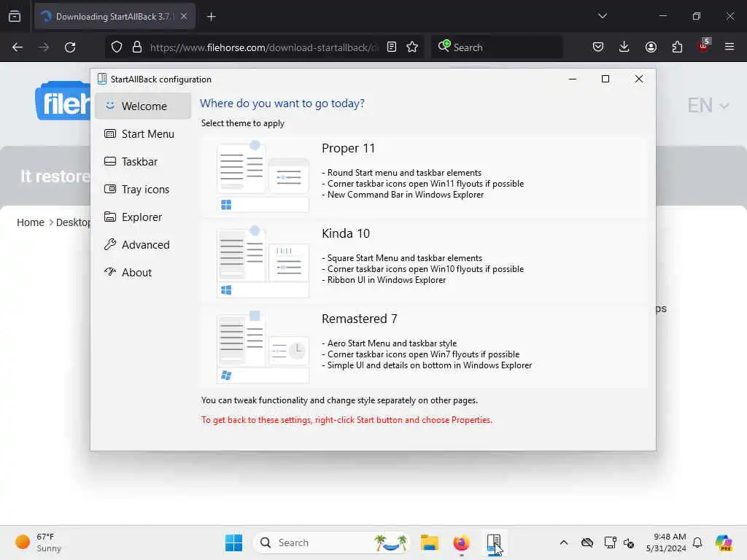
Task: Open Firefox View icon at top left
Action: pyautogui.click(x=15, y=16)
